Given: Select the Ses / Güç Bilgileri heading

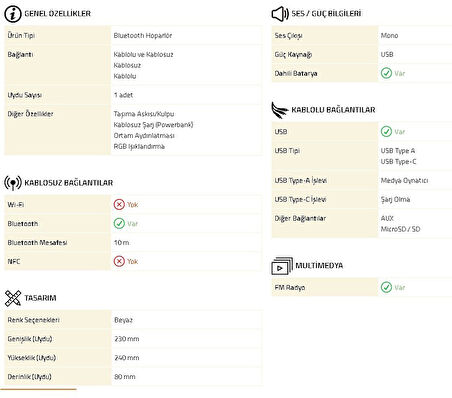Looking at the screenshot, I should pos(326,14).
